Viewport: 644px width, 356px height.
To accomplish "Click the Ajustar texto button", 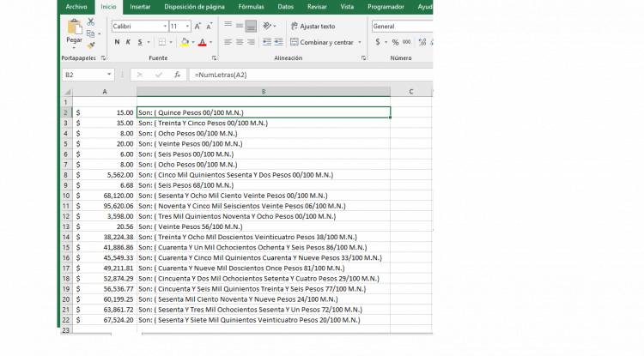I will [x=313, y=27].
